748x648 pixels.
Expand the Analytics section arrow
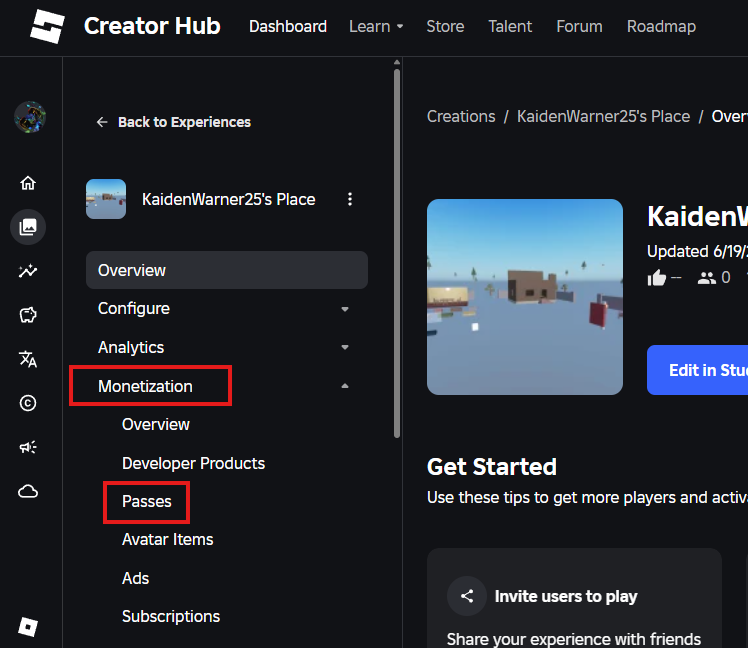[345, 348]
